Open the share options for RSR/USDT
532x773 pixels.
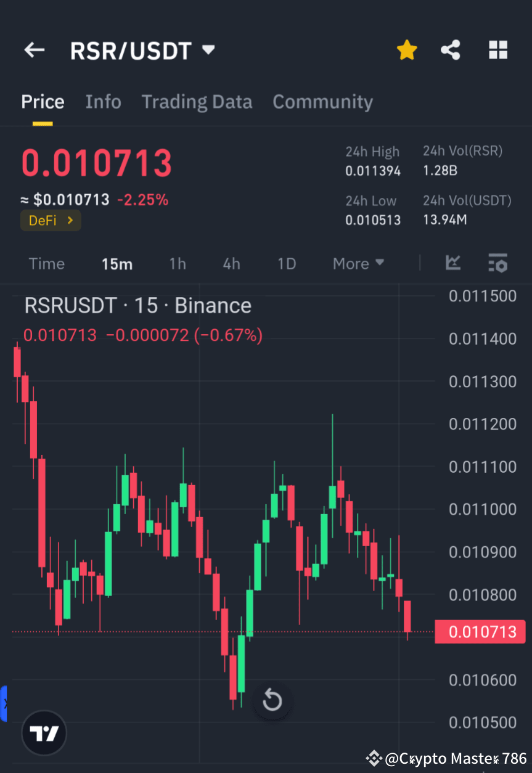pyautogui.click(x=451, y=50)
